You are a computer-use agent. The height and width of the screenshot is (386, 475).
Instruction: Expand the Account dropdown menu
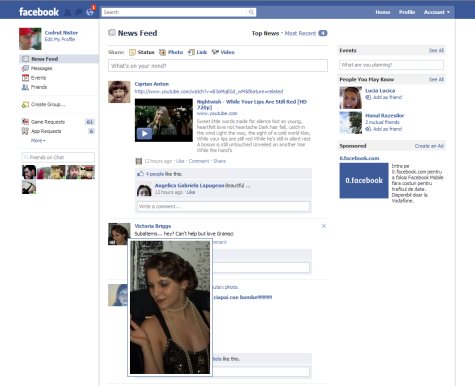pyautogui.click(x=437, y=12)
